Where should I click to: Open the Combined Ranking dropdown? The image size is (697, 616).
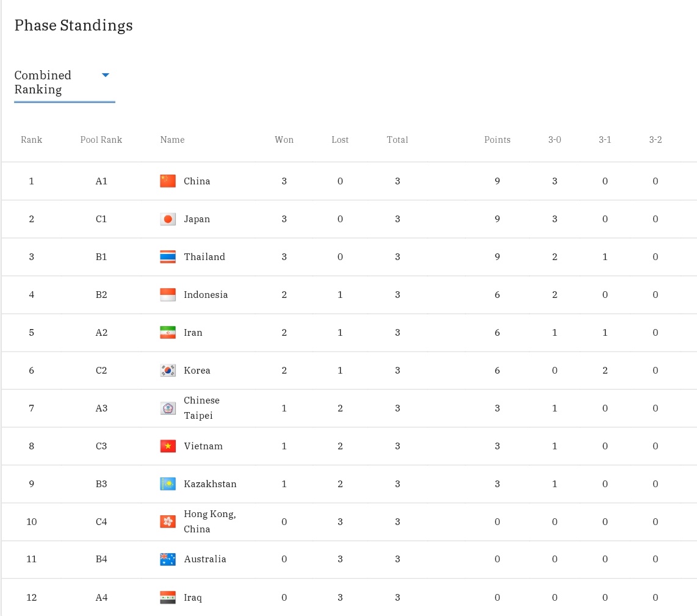pos(65,83)
